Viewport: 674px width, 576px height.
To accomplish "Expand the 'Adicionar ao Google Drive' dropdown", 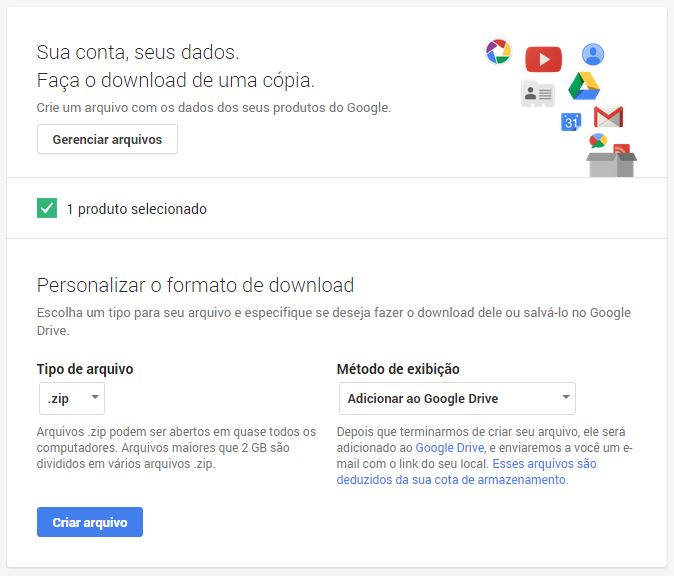I will (x=457, y=398).
